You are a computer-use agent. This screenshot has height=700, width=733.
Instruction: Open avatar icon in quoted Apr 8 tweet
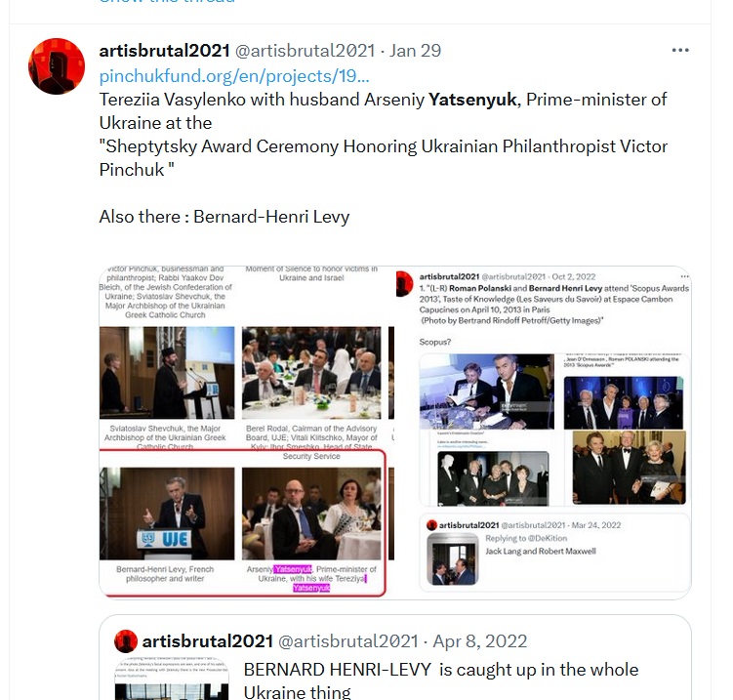click(126, 641)
